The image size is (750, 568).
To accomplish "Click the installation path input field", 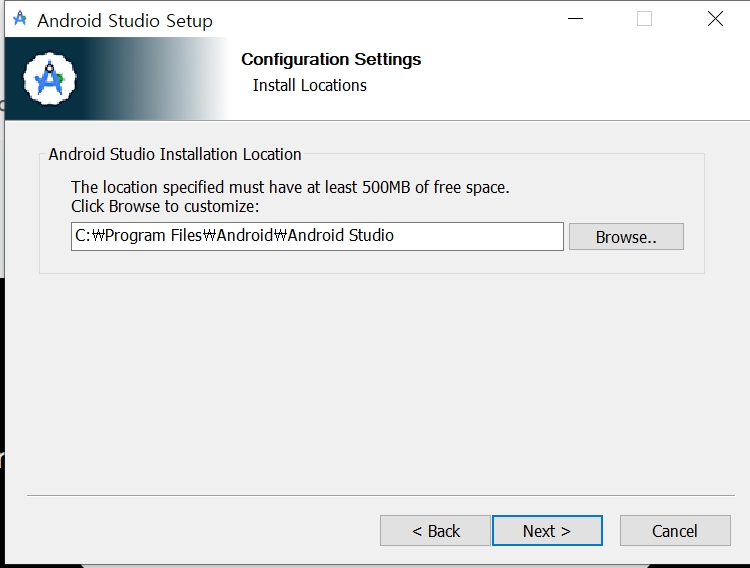I will (x=317, y=236).
